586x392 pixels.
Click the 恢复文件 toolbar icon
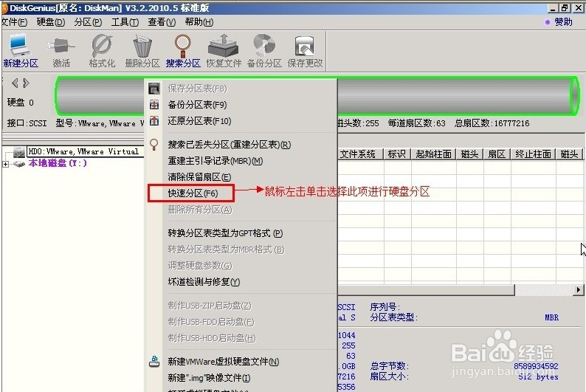[x=223, y=46]
